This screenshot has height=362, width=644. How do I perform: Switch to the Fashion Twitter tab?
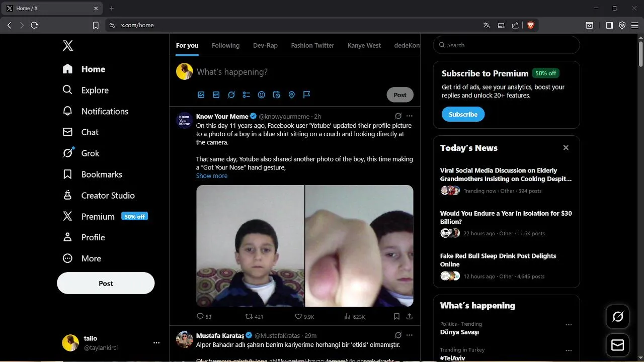[x=312, y=45]
